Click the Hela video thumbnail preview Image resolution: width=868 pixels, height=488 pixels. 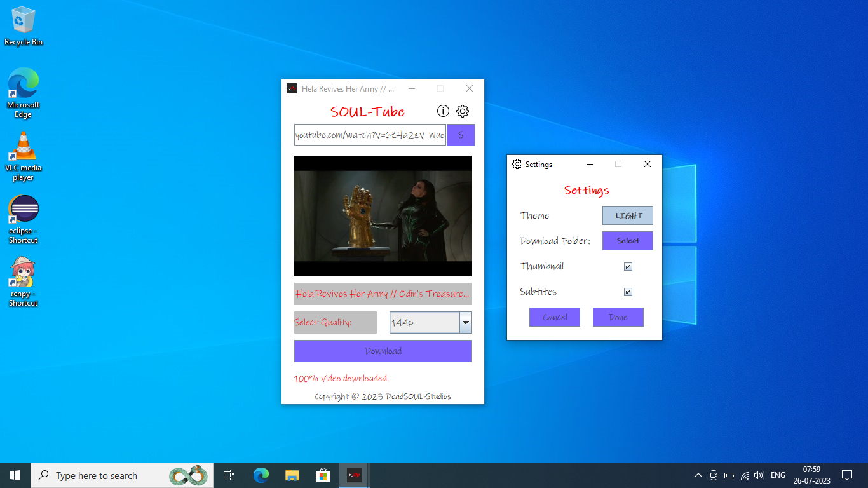[383, 216]
